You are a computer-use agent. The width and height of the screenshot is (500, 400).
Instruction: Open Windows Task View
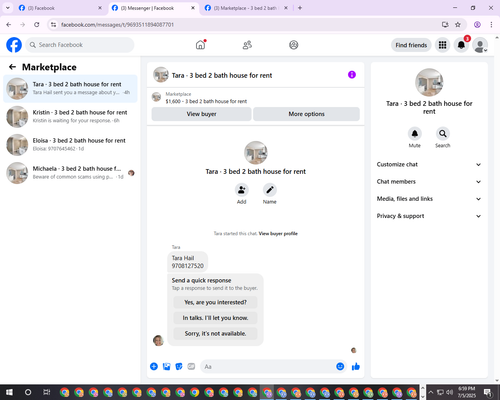(x=46, y=392)
